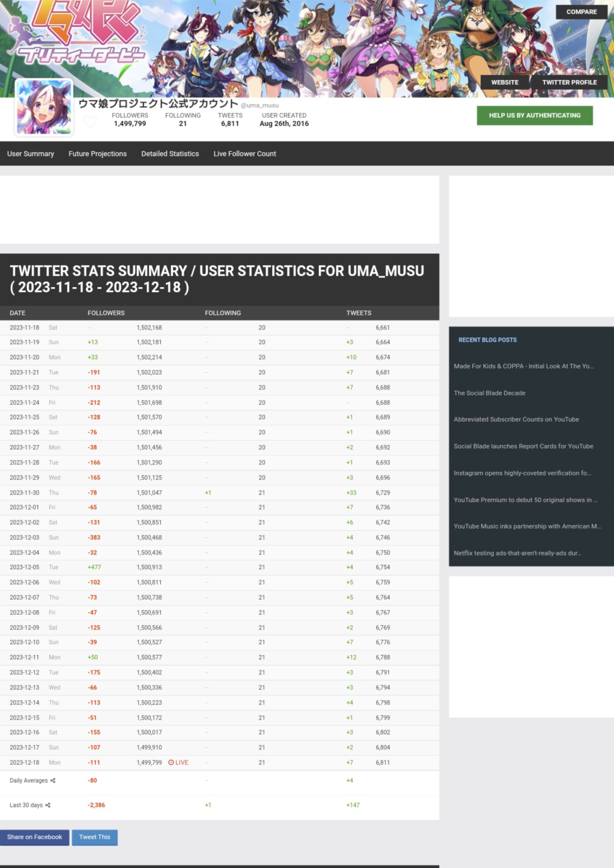Open 'Made For Kids & COPPA' blog post
Screen dimensions: 614x868
pos(523,366)
